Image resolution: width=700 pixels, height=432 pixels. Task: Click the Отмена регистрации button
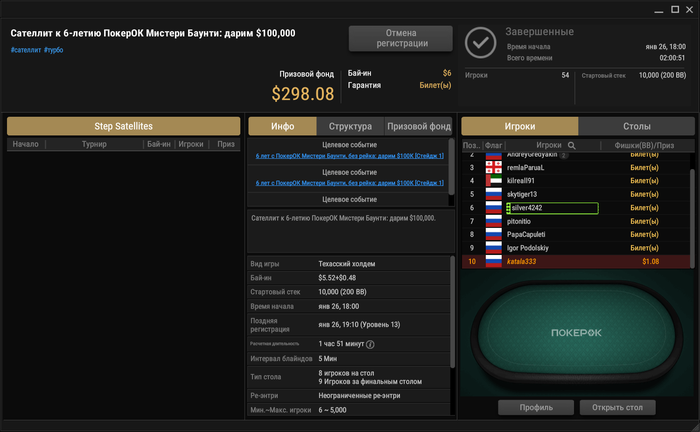point(401,38)
